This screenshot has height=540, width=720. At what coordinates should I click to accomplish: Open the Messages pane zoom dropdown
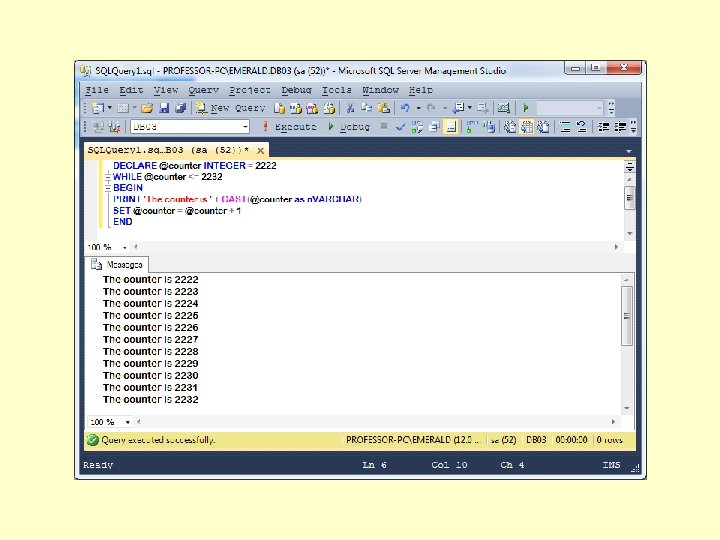click(x=126, y=422)
